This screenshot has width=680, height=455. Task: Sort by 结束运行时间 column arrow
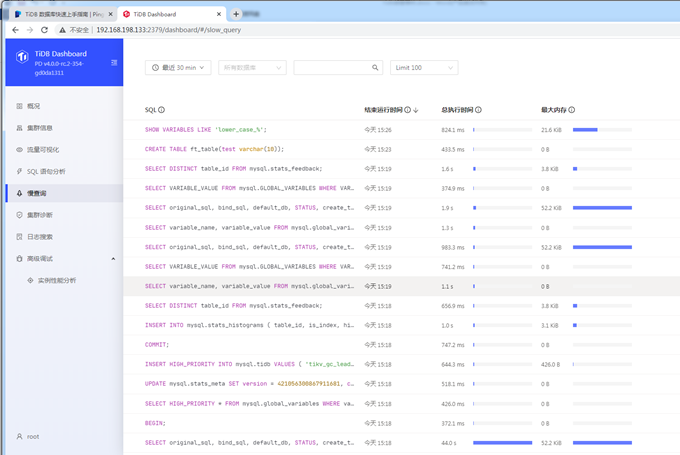click(416, 110)
